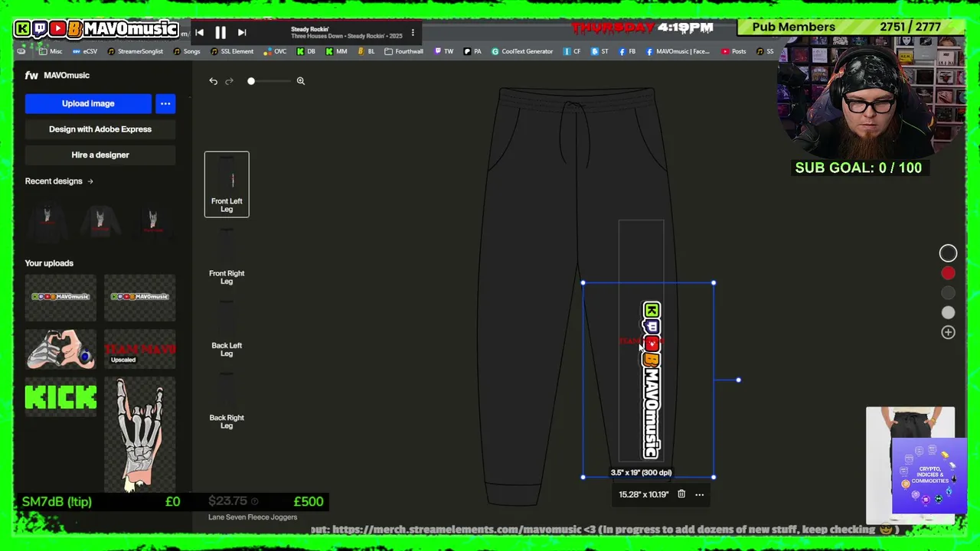Add a new color with plus icon
980x551 pixels.
coord(948,332)
